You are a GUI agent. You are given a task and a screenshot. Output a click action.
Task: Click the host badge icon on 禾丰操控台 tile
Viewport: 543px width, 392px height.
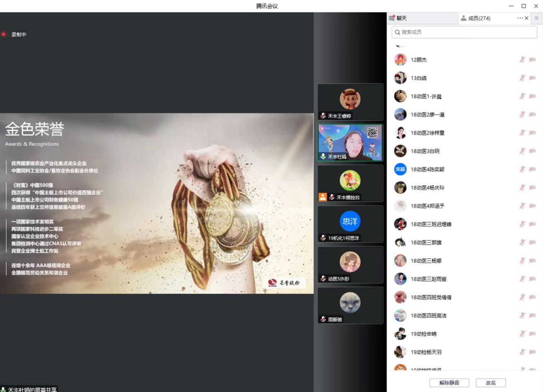tap(323, 197)
